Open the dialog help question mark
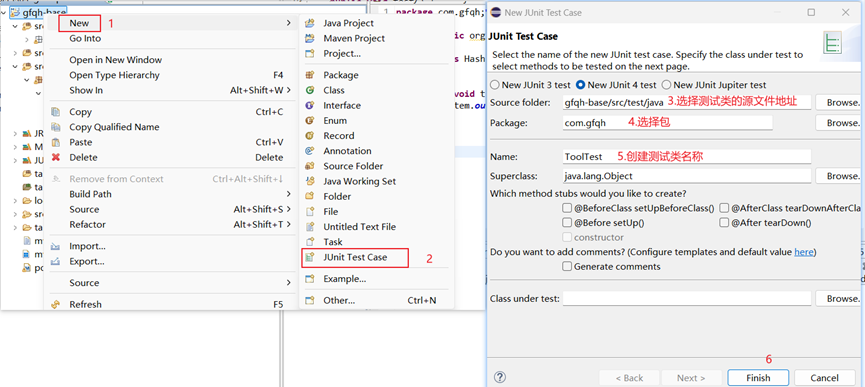865x387 pixels. point(500,378)
